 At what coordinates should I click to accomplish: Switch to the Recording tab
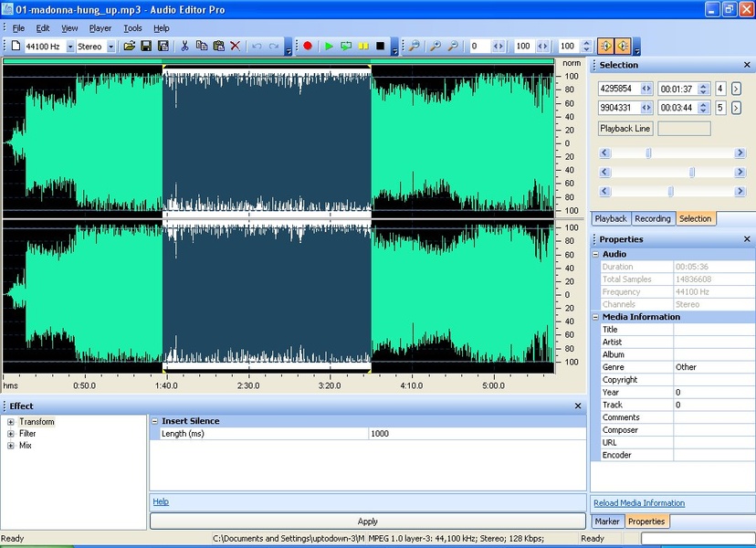coord(652,218)
